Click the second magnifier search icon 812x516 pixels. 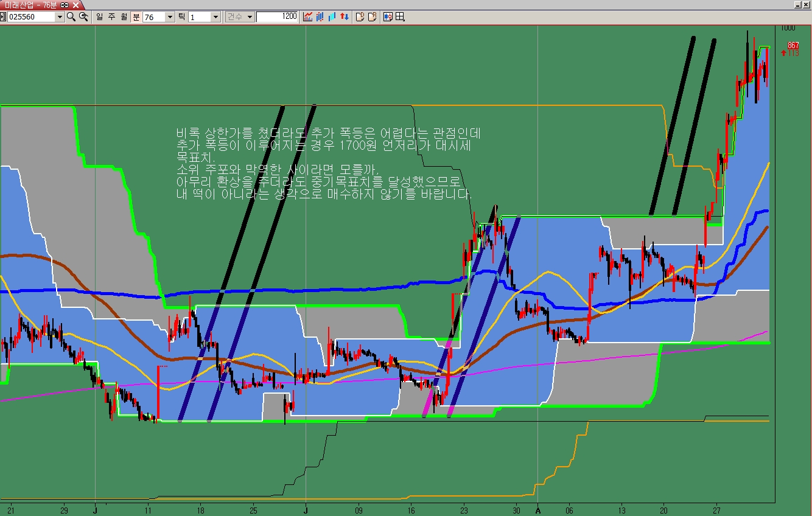pyautogui.click(x=84, y=17)
